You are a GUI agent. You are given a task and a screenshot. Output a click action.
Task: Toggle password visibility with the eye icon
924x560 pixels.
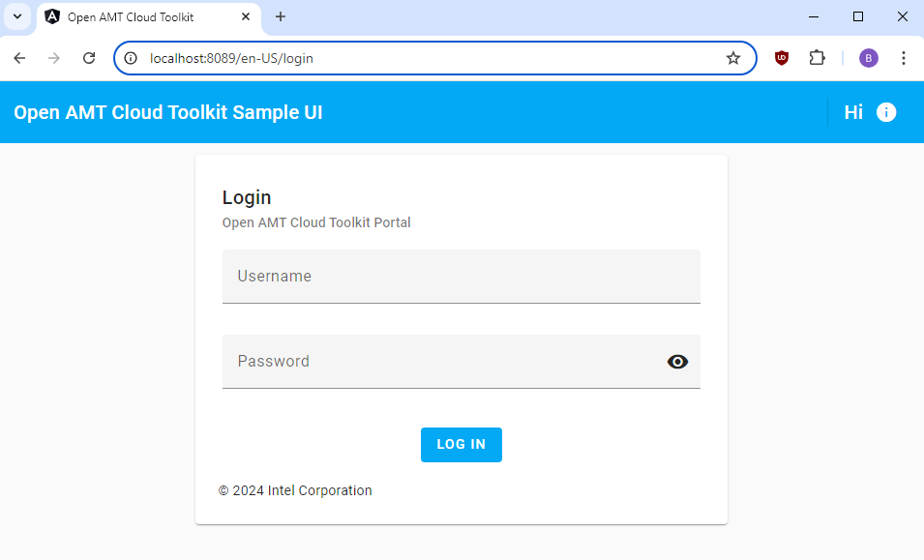coord(677,361)
